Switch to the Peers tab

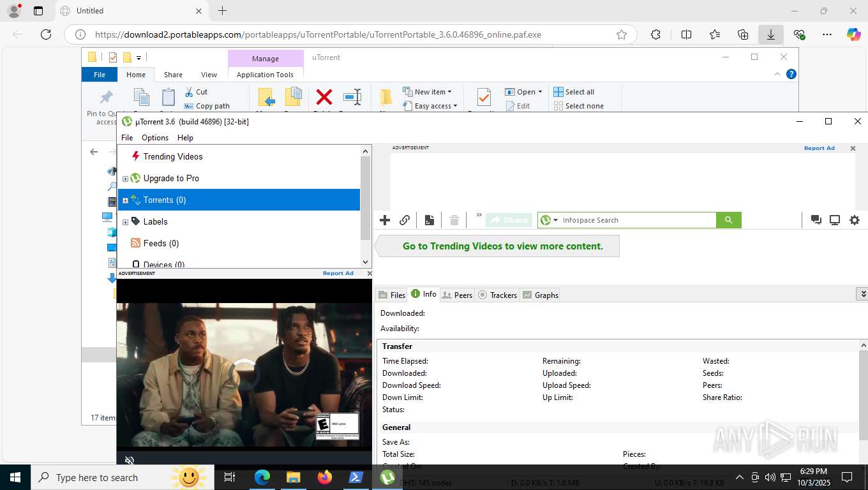pyautogui.click(x=457, y=295)
